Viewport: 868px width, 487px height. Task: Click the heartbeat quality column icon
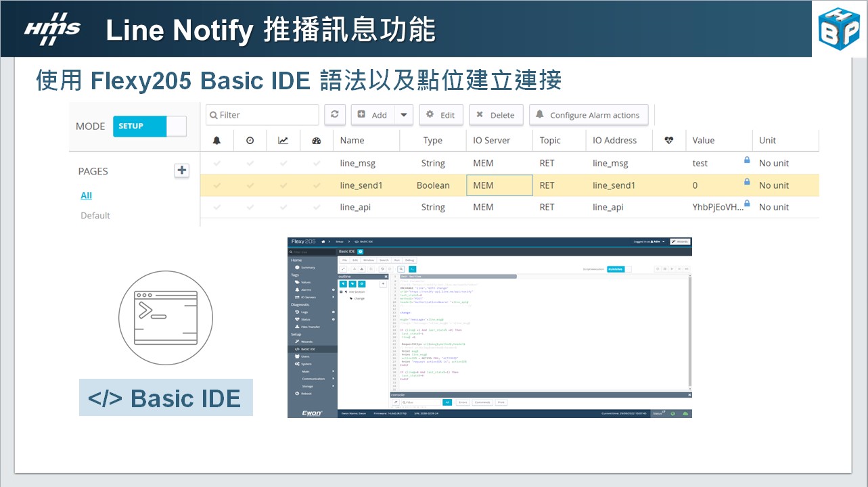[x=670, y=141]
